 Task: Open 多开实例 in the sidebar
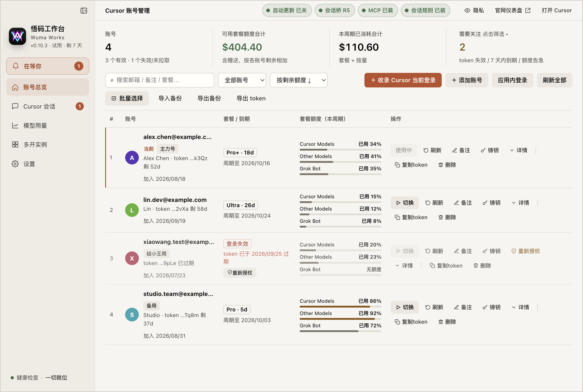(x=48, y=144)
